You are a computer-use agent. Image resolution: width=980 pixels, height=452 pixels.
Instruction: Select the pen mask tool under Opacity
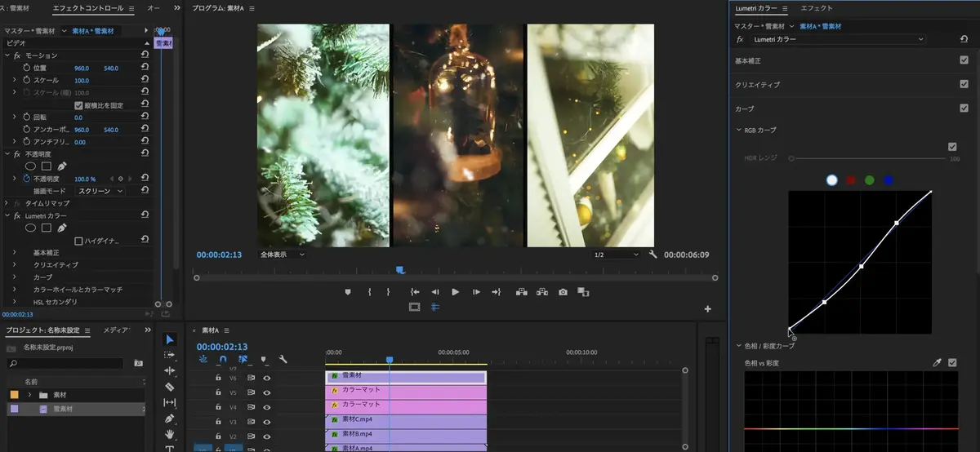coord(62,166)
